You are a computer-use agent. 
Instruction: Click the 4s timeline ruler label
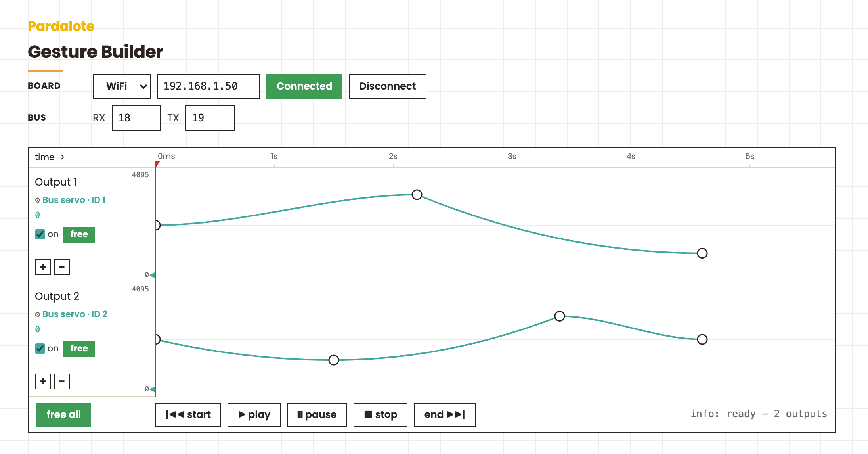pyautogui.click(x=631, y=156)
